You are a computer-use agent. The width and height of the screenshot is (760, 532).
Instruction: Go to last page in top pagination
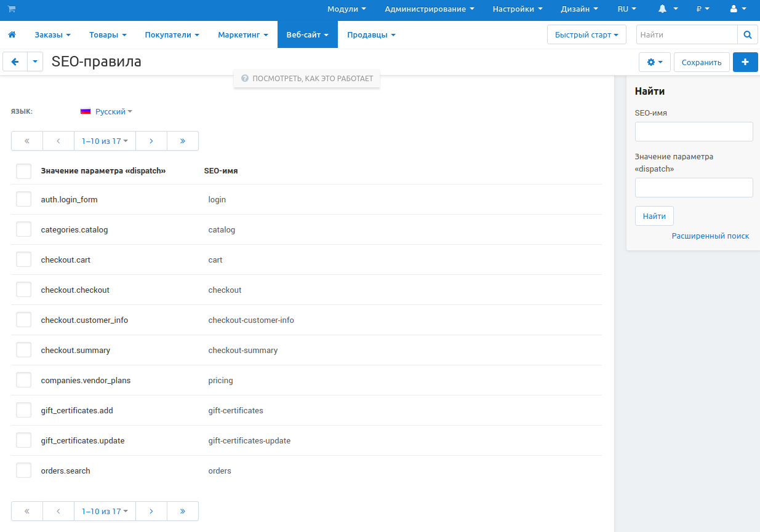pyautogui.click(x=183, y=141)
